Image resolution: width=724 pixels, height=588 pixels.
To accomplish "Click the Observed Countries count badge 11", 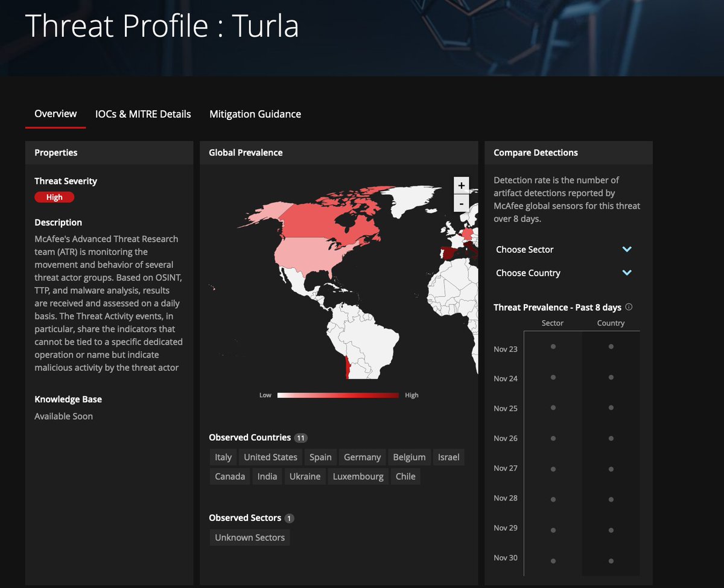I will [x=301, y=438].
